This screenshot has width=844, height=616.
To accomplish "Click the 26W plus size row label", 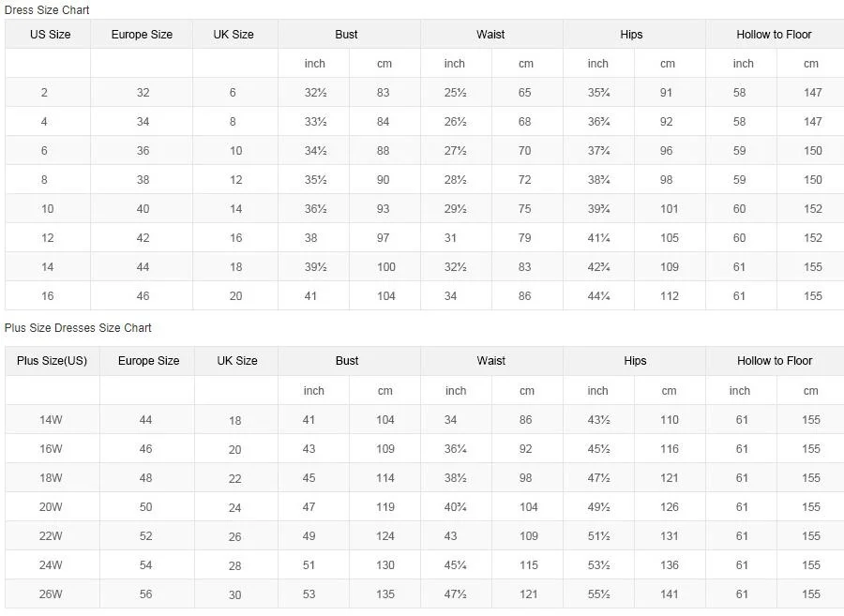I will point(51,594).
